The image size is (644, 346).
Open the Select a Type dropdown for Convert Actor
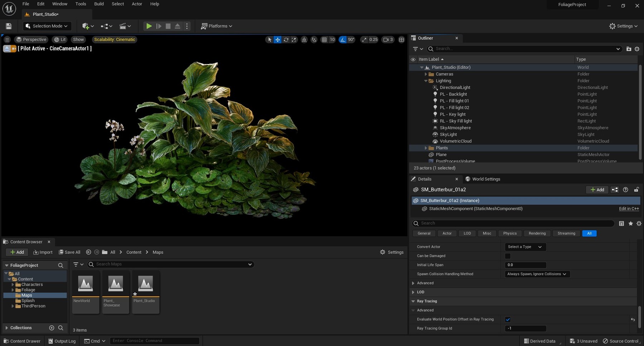click(x=525, y=247)
